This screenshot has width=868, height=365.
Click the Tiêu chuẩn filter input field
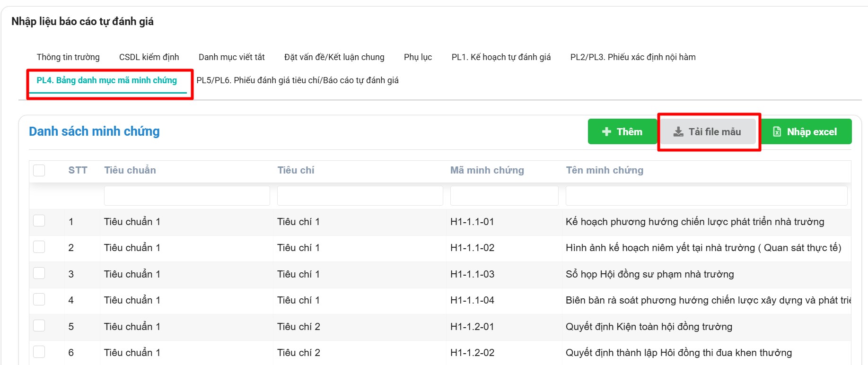187,196
